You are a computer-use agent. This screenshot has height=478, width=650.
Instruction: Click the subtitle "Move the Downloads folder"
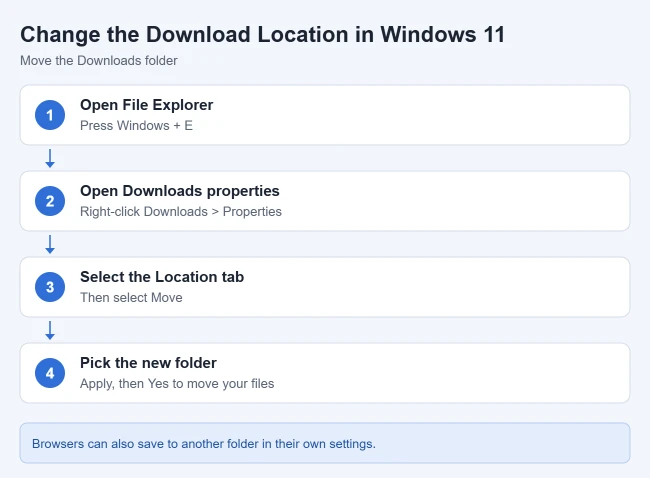point(99,61)
